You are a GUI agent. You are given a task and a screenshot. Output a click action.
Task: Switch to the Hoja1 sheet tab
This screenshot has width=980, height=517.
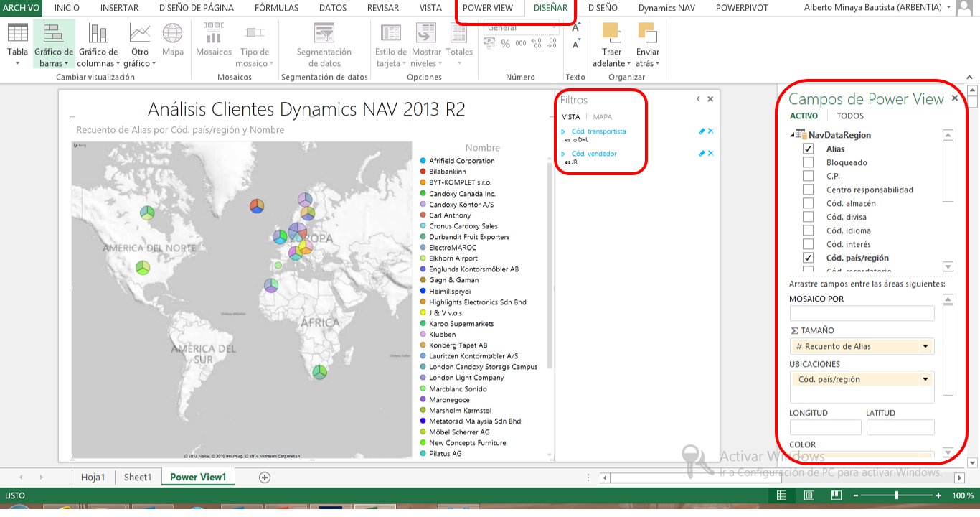[93, 477]
